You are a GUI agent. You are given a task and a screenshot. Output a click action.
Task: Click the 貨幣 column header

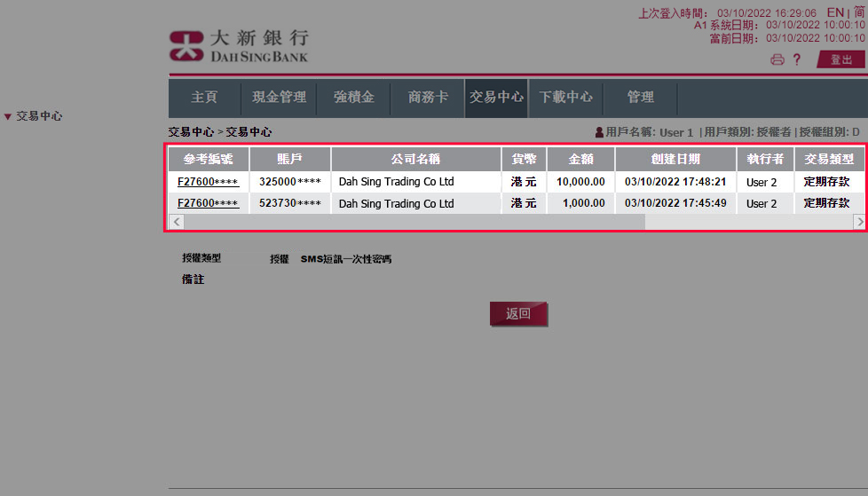click(524, 160)
